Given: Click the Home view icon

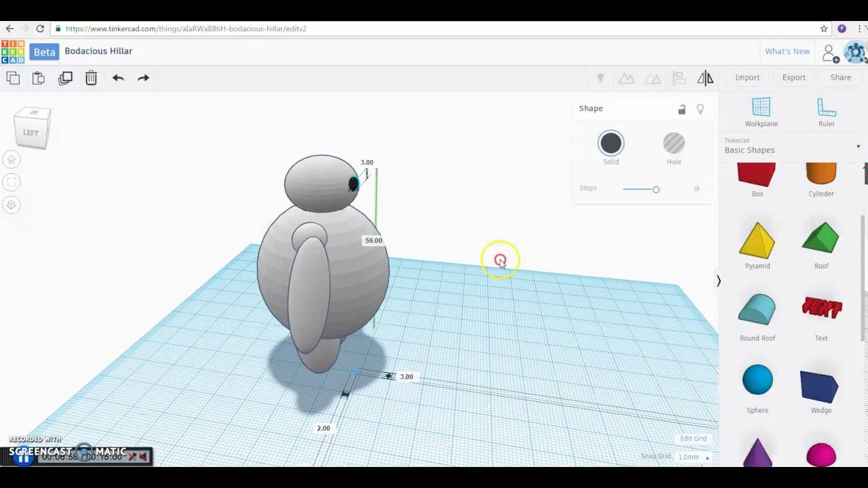Looking at the screenshot, I should click(11, 159).
